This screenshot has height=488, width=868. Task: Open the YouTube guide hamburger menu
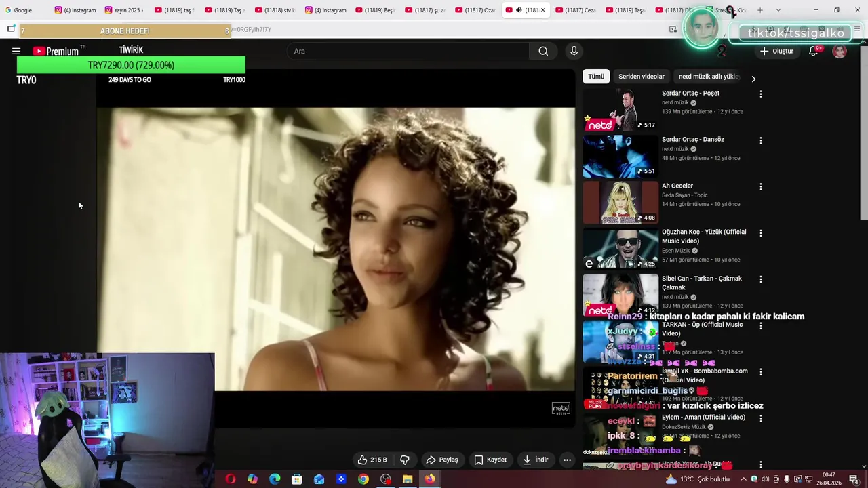coord(16,51)
